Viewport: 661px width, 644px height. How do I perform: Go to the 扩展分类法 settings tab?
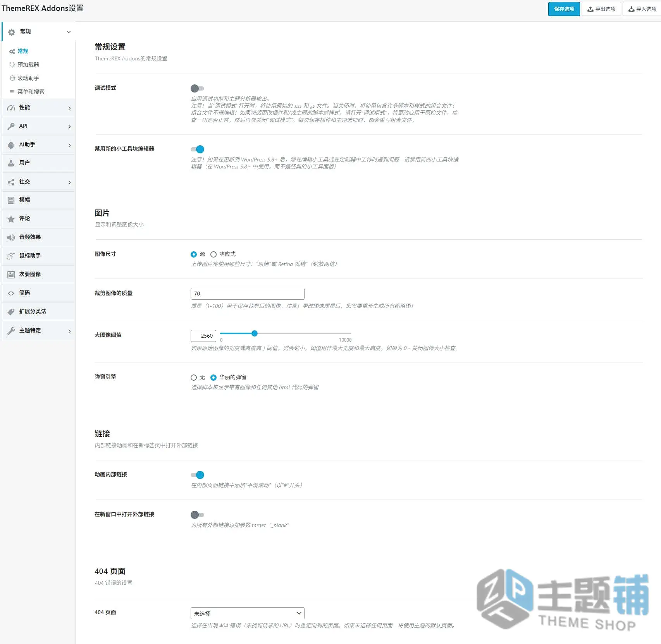pos(38,312)
